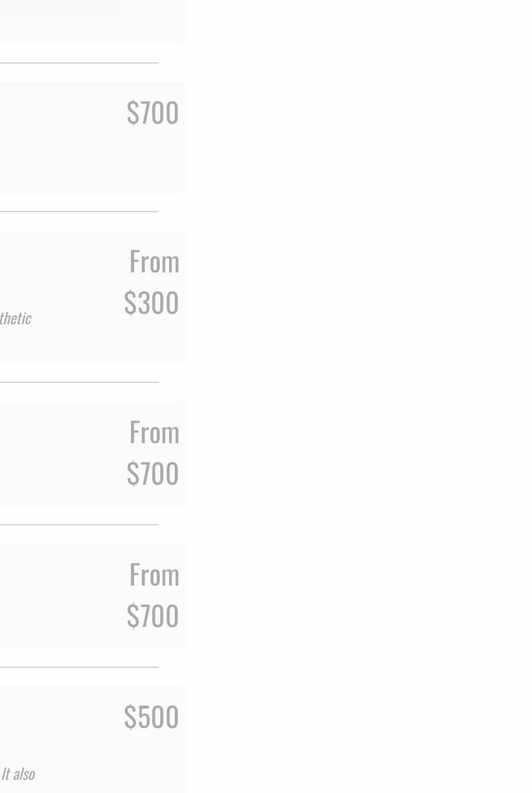Image resolution: width=532 pixels, height=793 pixels.
Task: Click the divider line above the standalone $700 card
Action: 79,63
